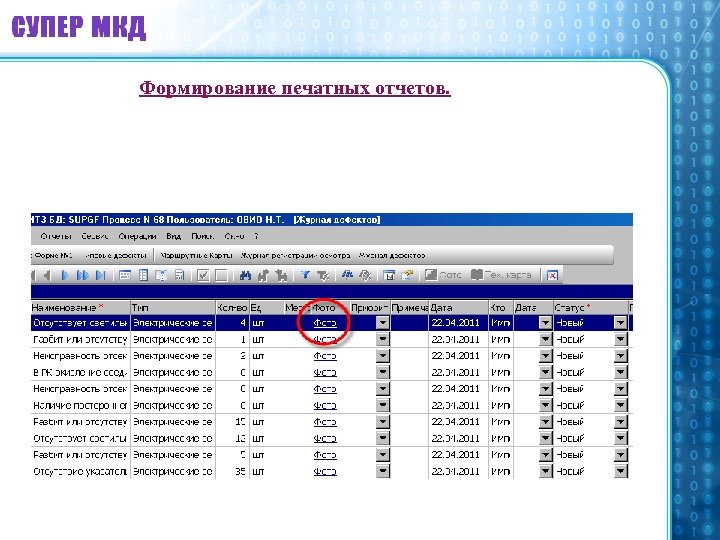The image size is (720, 540).
Task: Open the Окно menu
Action: [234, 236]
